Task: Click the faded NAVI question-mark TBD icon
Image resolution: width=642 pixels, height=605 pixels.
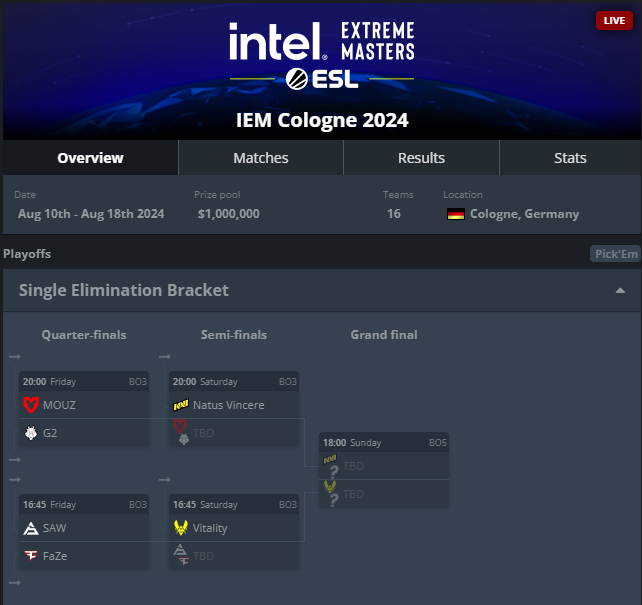Action: 331,466
